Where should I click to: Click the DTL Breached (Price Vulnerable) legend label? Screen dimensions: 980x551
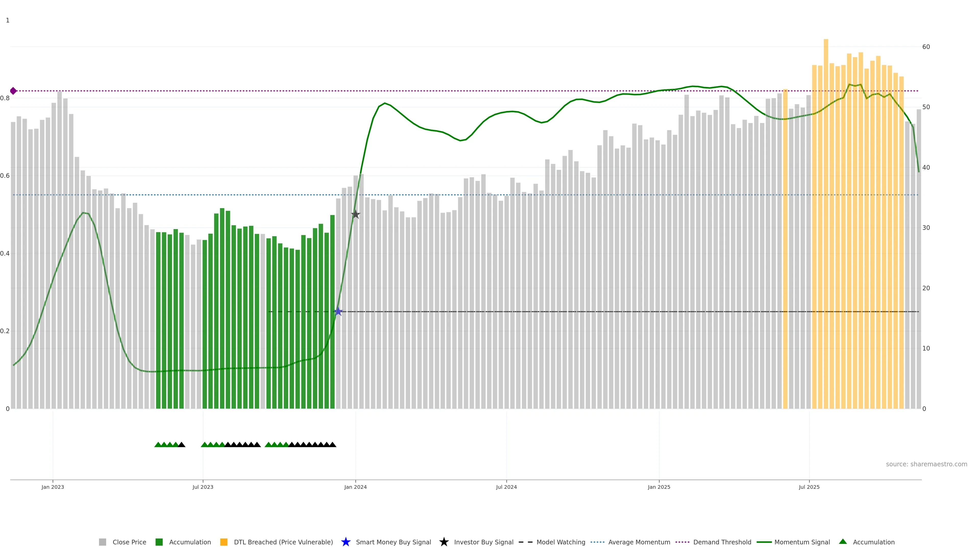tap(283, 542)
